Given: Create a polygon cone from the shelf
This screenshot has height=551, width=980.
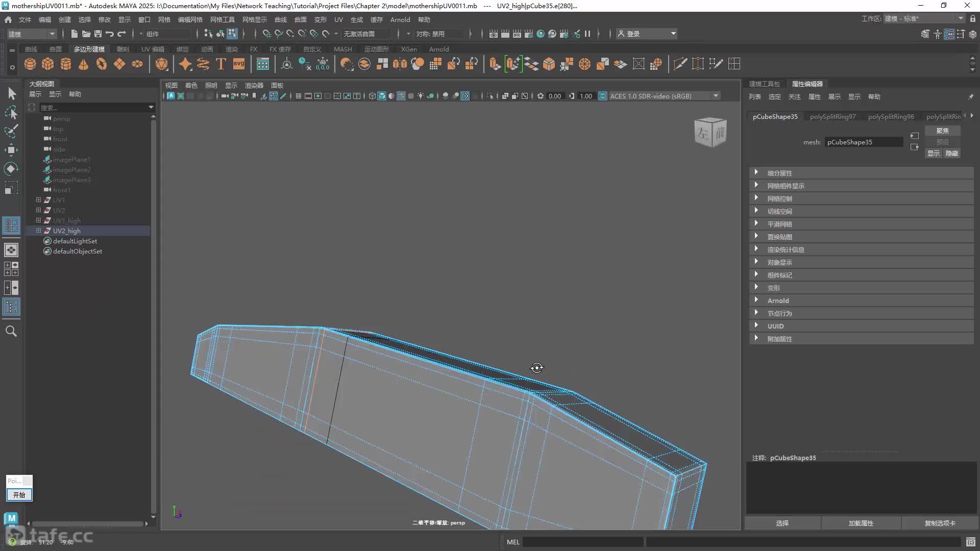Looking at the screenshot, I should pos(84,64).
